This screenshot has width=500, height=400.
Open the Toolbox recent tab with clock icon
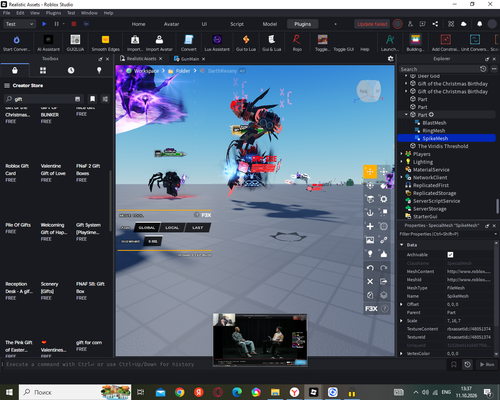(71, 70)
